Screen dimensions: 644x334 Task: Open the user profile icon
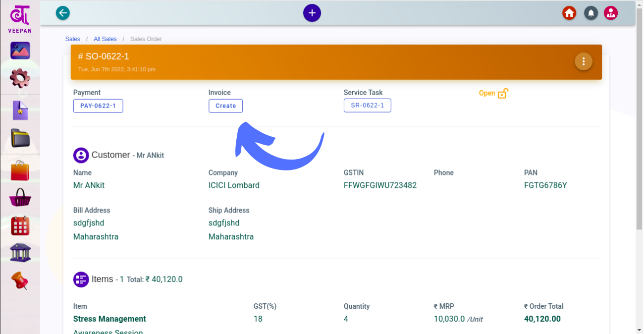click(x=611, y=13)
